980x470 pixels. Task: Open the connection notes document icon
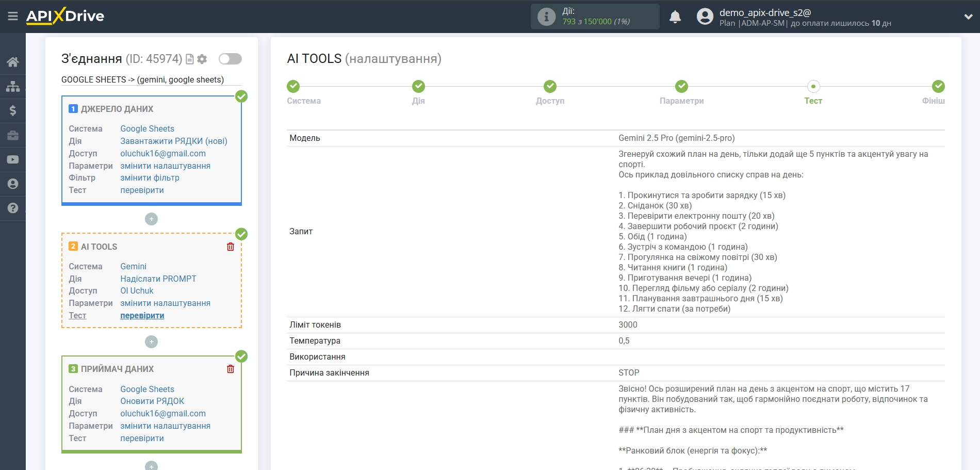coord(190,59)
